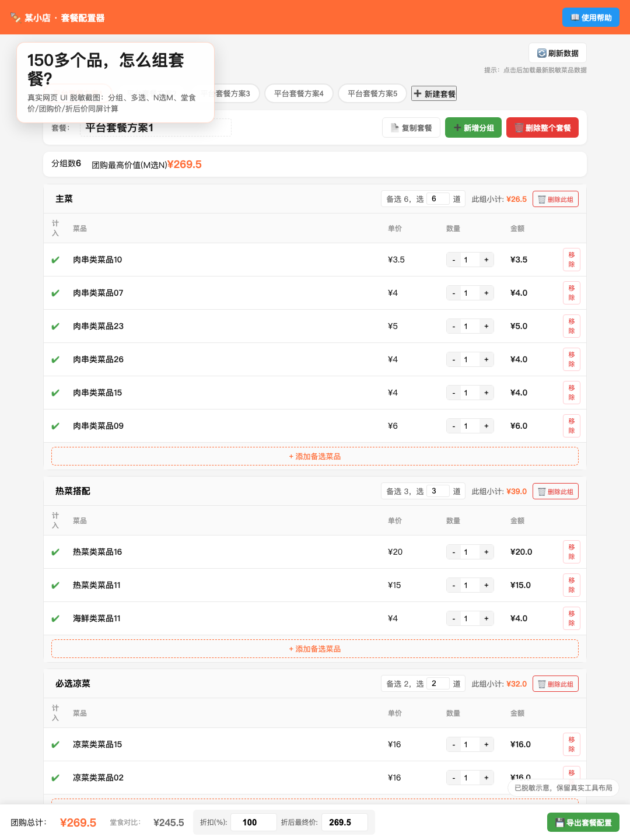Delete the 主菜 group with 删除此组

pos(555,199)
